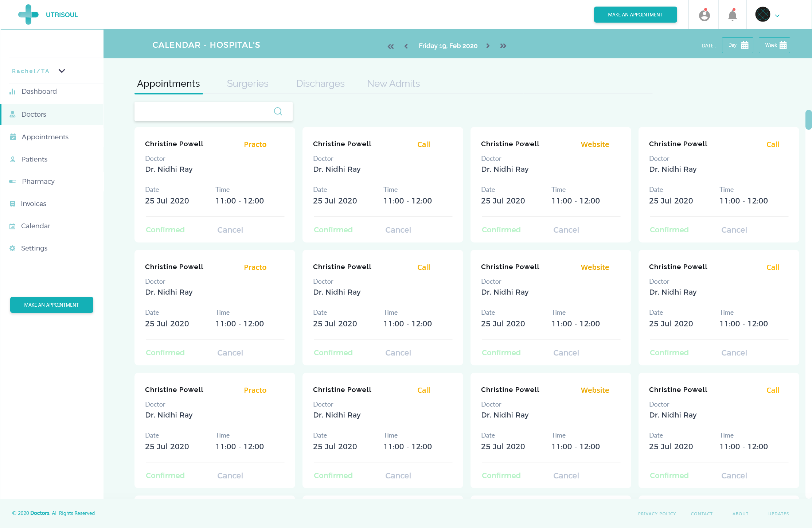Click the Appointments calendar-check icon

pyautogui.click(x=13, y=137)
